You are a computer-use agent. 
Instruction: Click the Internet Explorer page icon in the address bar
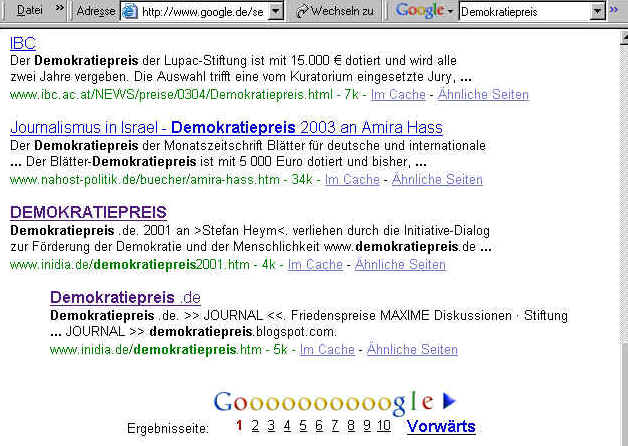point(129,12)
